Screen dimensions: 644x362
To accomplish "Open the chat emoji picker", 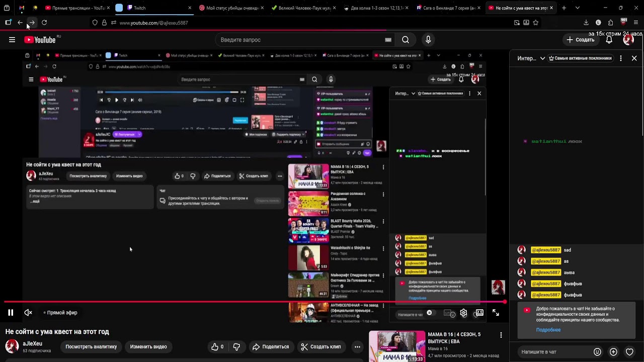I will pyautogui.click(x=597, y=352).
